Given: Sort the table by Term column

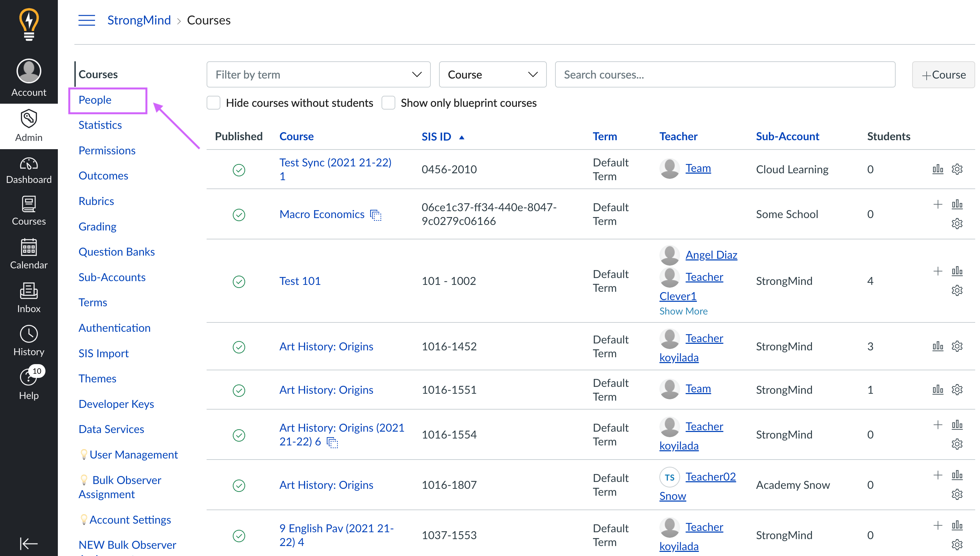Looking at the screenshot, I should [604, 137].
